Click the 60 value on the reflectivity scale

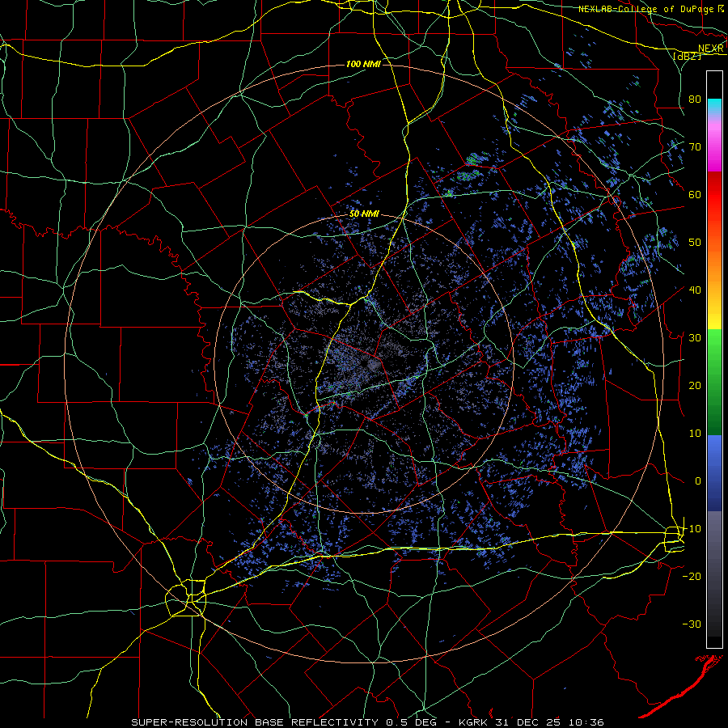coord(695,194)
